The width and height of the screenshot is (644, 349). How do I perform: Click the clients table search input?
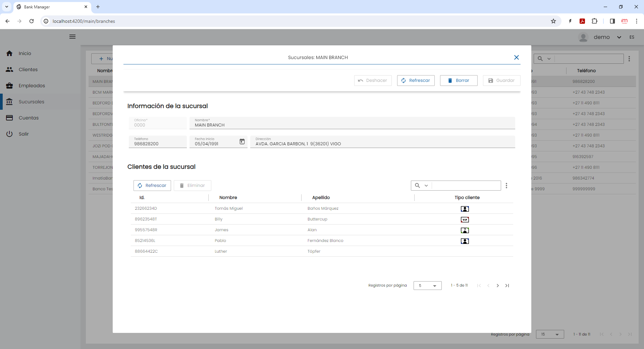(466, 186)
